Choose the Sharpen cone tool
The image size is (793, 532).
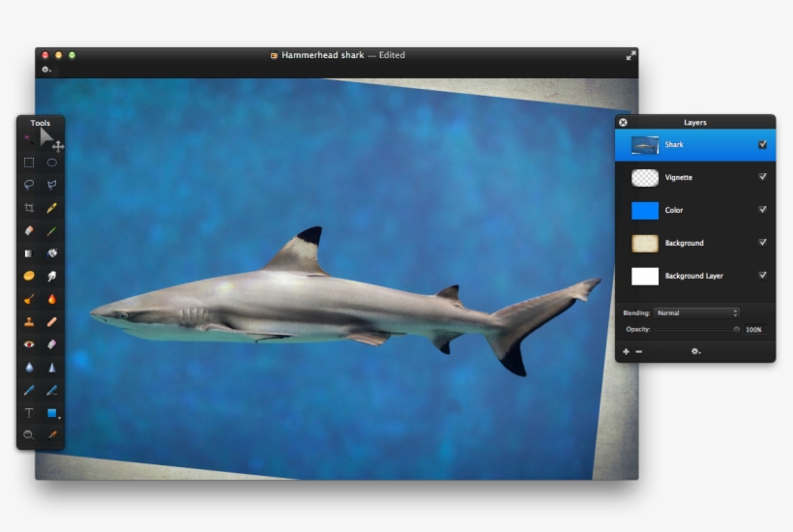pyautogui.click(x=51, y=368)
